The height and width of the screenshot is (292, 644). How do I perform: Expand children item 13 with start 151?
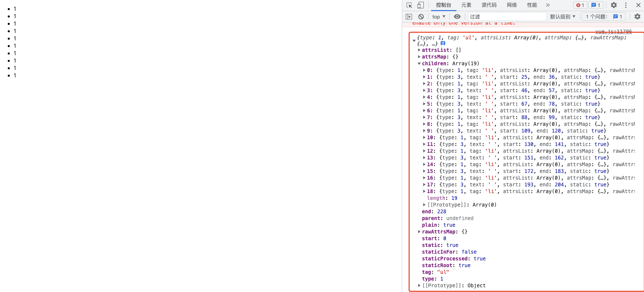click(x=424, y=158)
